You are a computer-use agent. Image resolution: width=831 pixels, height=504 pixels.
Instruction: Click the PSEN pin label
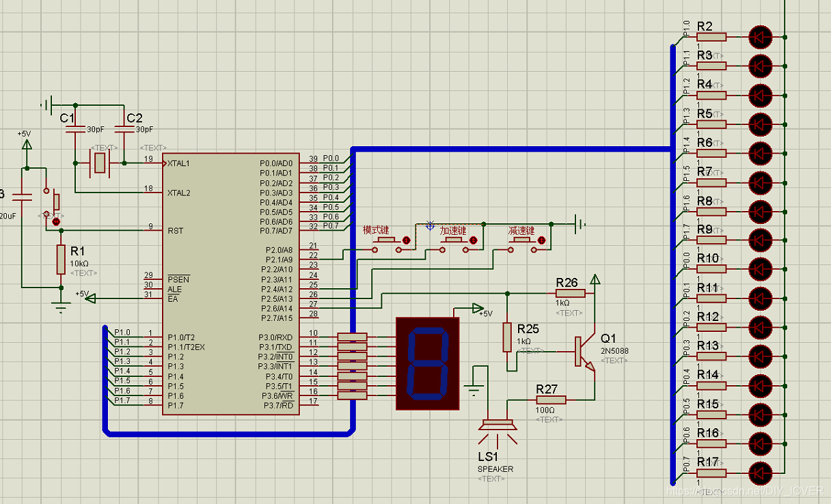coord(178,279)
